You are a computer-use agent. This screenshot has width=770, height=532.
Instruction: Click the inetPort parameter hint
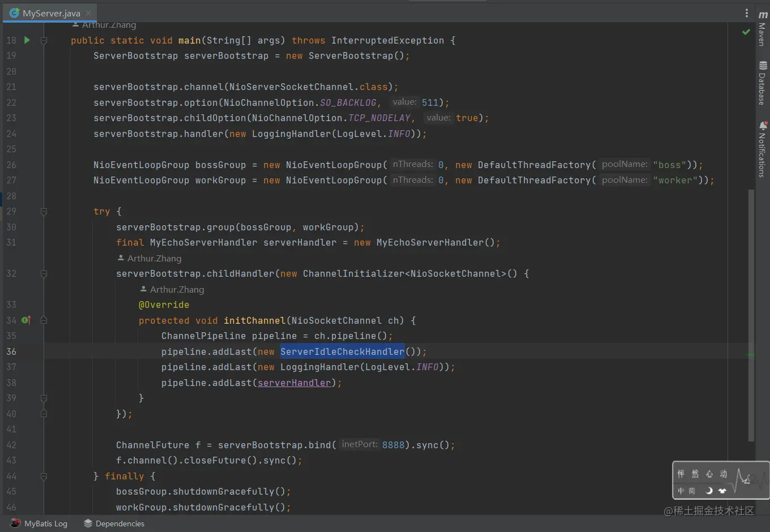click(x=360, y=444)
